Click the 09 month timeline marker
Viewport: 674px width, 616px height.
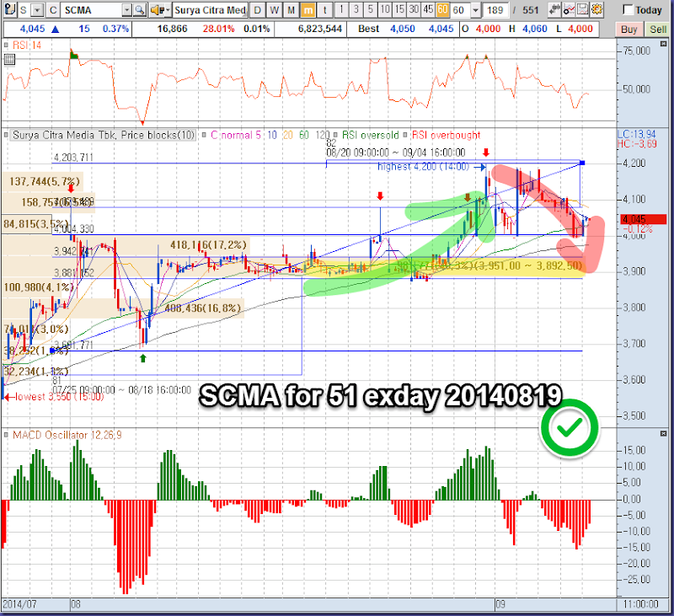click(x=500, y=604)
